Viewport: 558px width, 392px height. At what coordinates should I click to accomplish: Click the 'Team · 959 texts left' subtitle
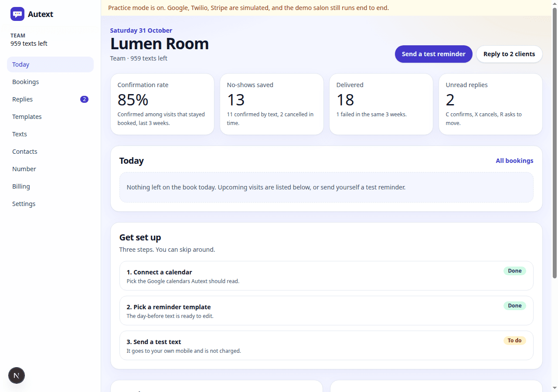tap(139, 58)
